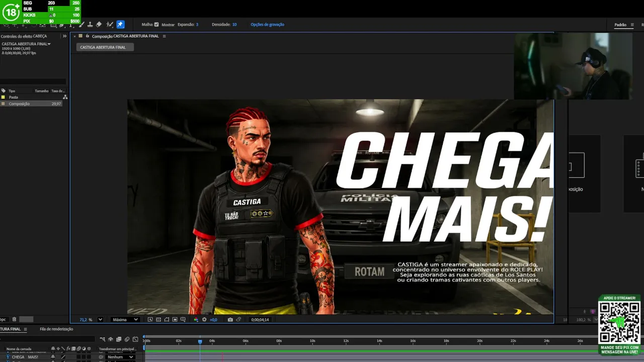Sort the project by the Tipo column

[x=12, y=91]
